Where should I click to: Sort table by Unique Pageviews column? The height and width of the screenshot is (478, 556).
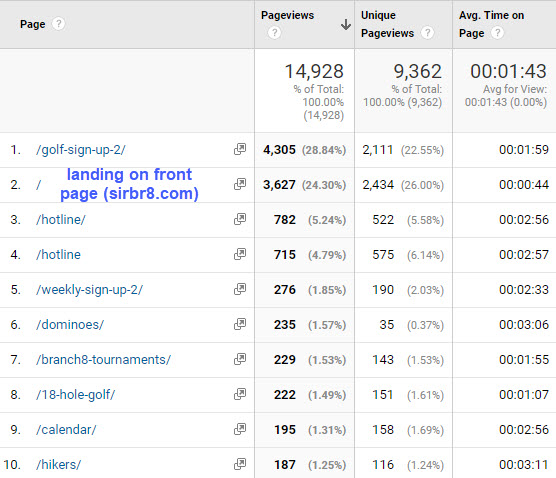point(387,24)
